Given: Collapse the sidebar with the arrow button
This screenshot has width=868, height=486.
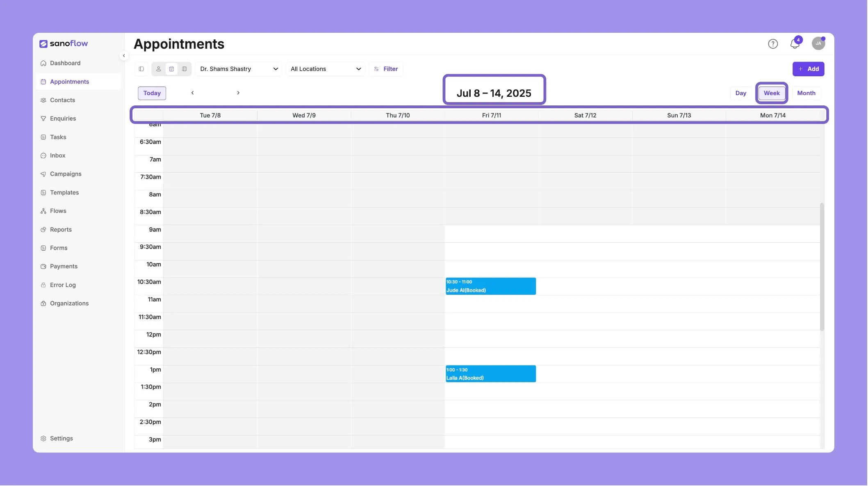Looking at the screenshot, I should 124,56.
